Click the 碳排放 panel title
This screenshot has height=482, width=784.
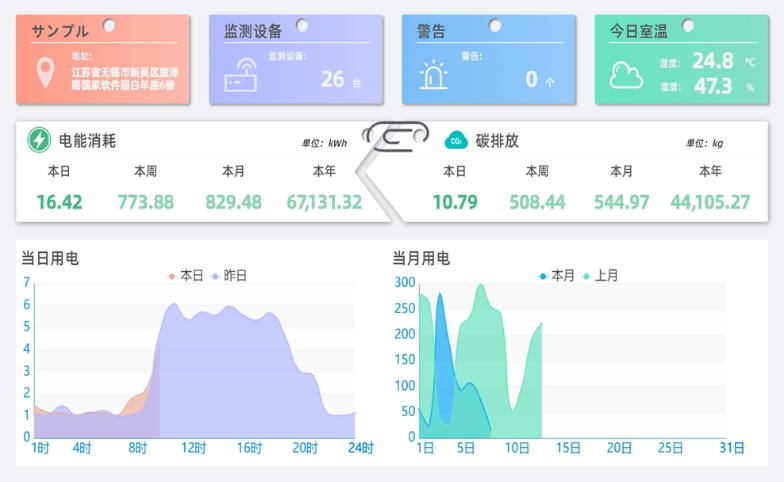point(497,140)
